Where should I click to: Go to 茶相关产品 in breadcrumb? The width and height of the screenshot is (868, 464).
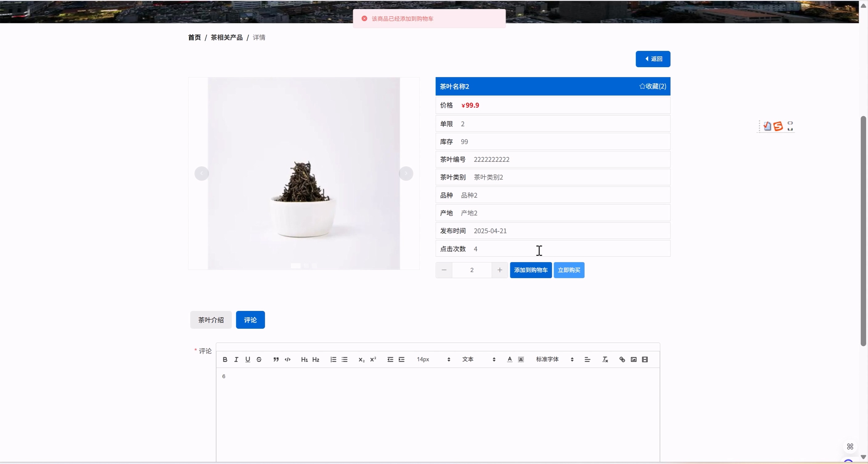click(227, 37)
